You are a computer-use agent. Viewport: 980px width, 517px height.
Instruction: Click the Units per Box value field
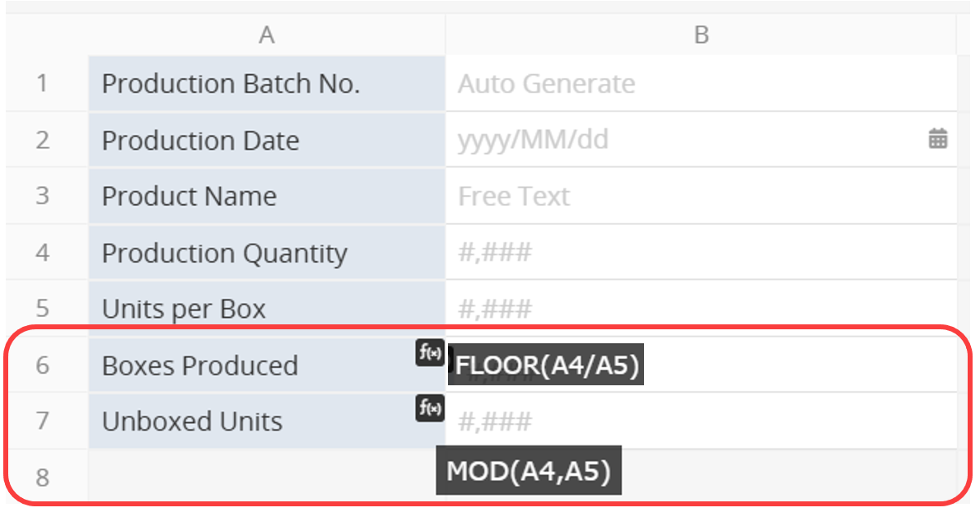(700, 309)
